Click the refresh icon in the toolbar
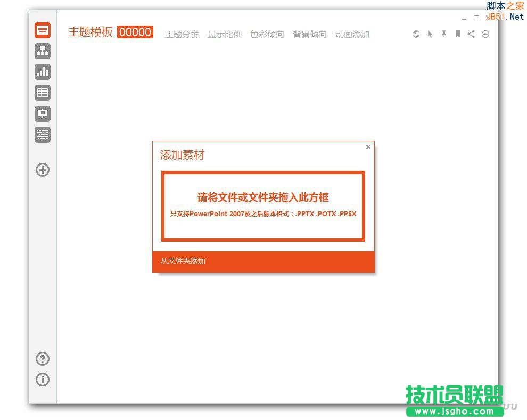527x420 pixels. (x=416, y=34)
